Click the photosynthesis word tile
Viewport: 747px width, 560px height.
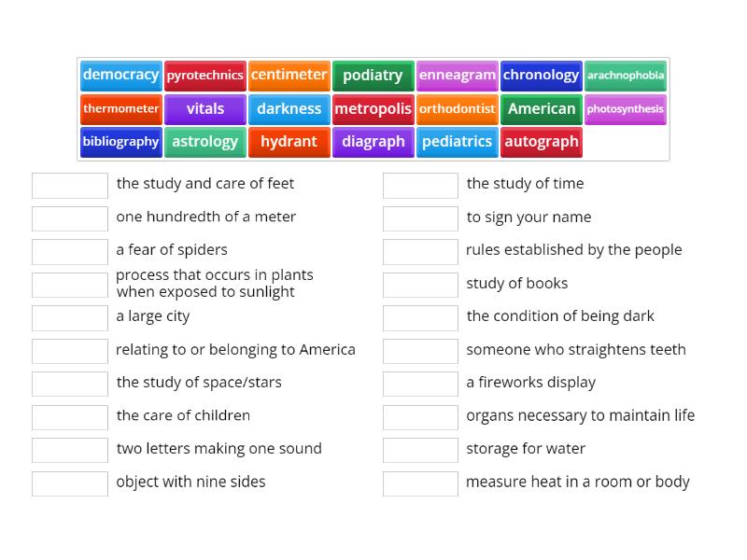[626, 109]
